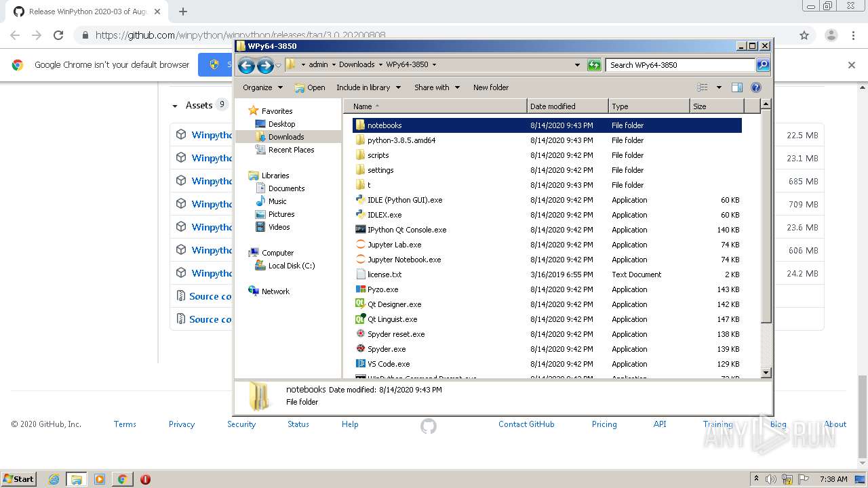Open Local Disk (C:) in navigation pane
This screenshot has width=868, height=488.
click(292, 266)
